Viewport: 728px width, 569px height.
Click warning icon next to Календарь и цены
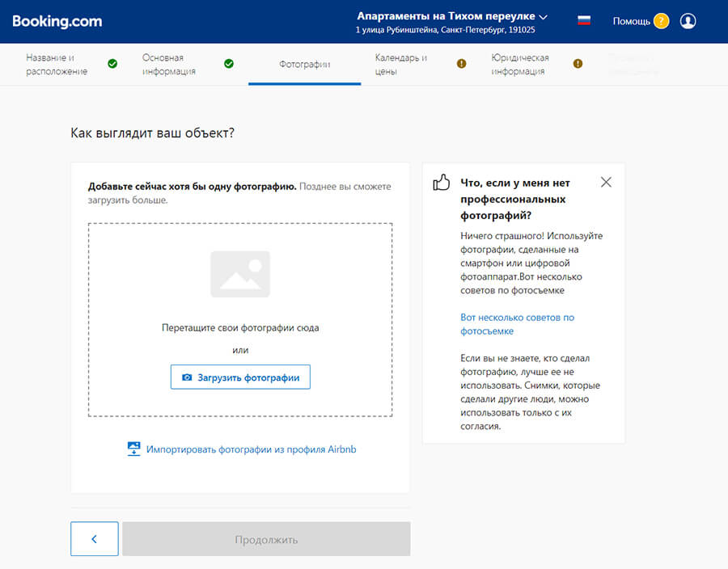tap(462, 64)
